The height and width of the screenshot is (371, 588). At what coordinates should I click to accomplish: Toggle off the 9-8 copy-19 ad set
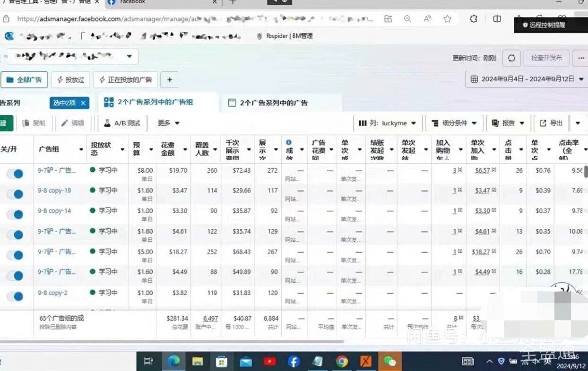coord(15,194)
